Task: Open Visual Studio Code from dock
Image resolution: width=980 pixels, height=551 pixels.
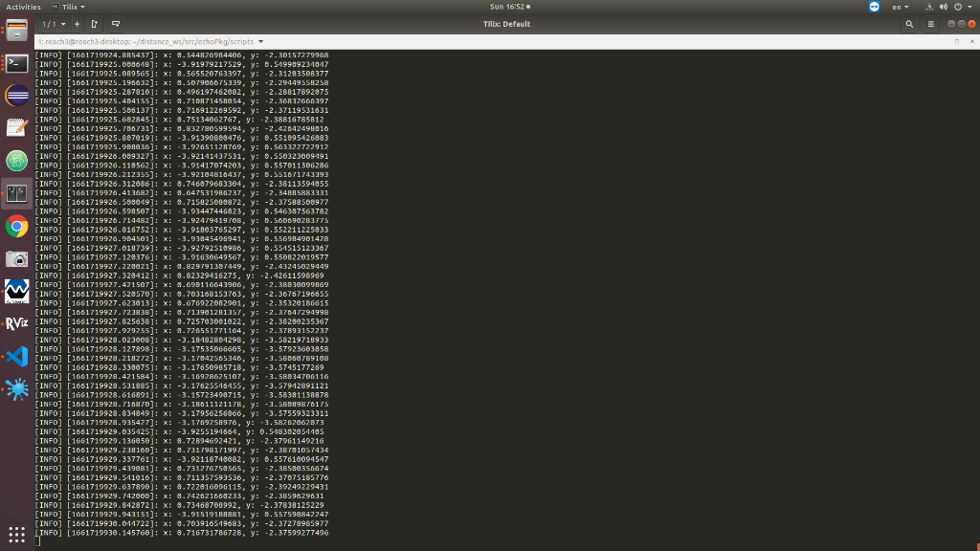Action: point(17,356)
